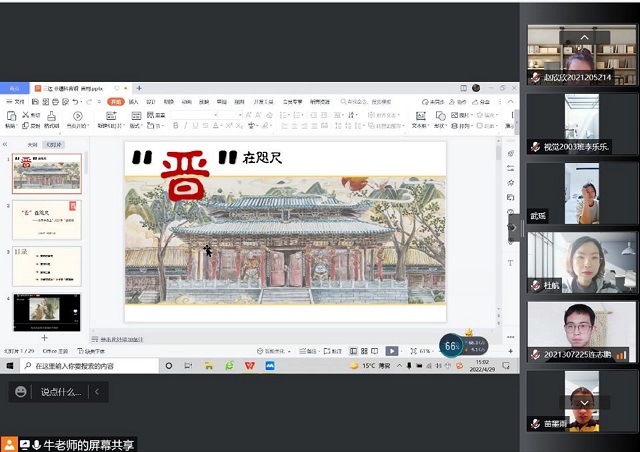640x452 pixels.
Task: Click the decrease font size icon
Action: pos(258,115)
